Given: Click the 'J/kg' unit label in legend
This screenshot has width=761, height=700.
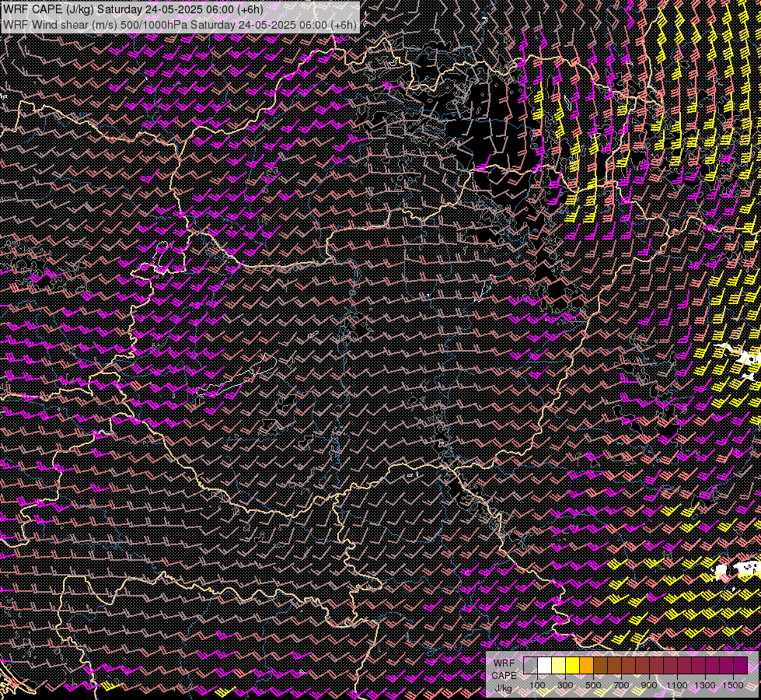Looking at the screenshot, I should (x=503, y=688).
